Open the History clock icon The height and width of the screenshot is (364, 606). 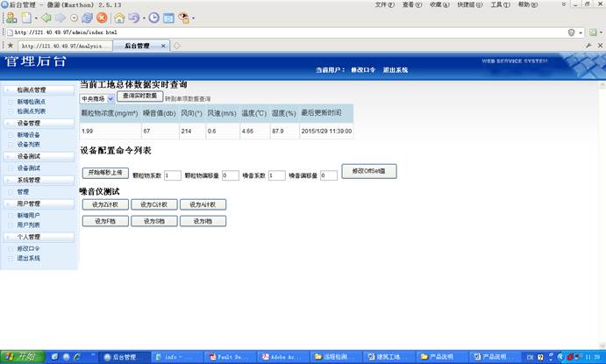[153, 18]
